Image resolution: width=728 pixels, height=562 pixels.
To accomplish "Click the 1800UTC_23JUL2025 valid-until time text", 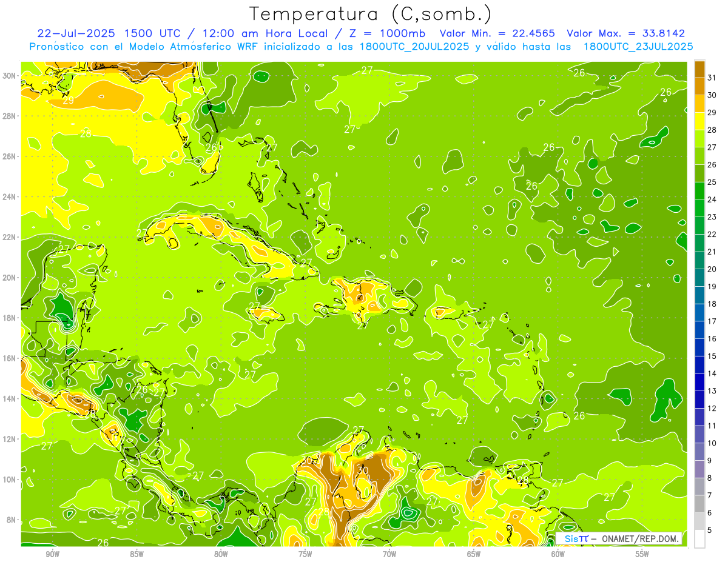I will [x=638, y=46].
